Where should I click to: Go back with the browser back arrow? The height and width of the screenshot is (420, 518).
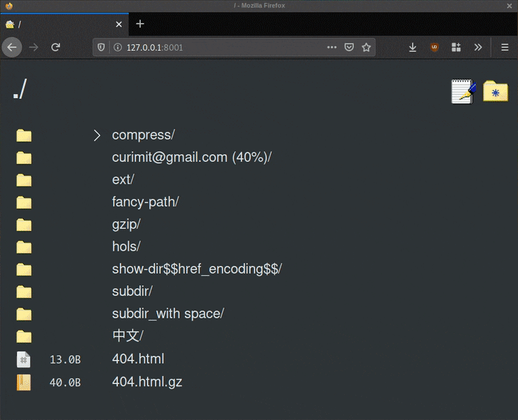12,47
